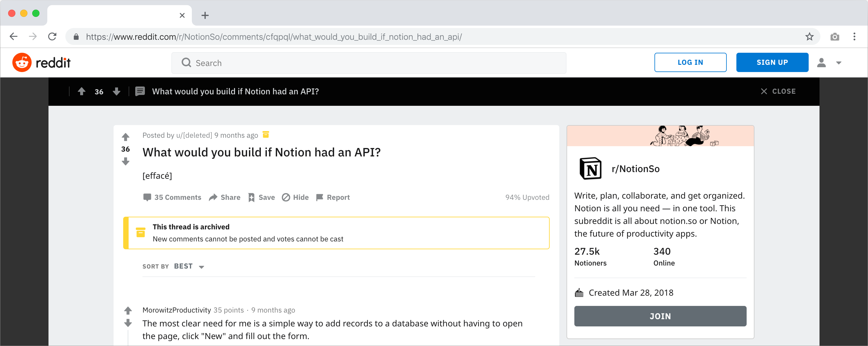This screenshot has height=346, width=868.
Task: Expand the user account dropdown menu
Action: click(839, 63)
